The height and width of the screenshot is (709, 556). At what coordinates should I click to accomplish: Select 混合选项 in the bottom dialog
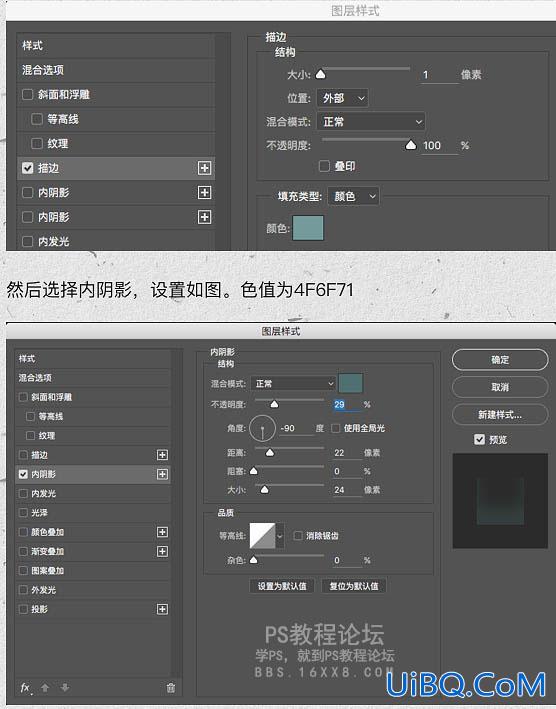93,378
